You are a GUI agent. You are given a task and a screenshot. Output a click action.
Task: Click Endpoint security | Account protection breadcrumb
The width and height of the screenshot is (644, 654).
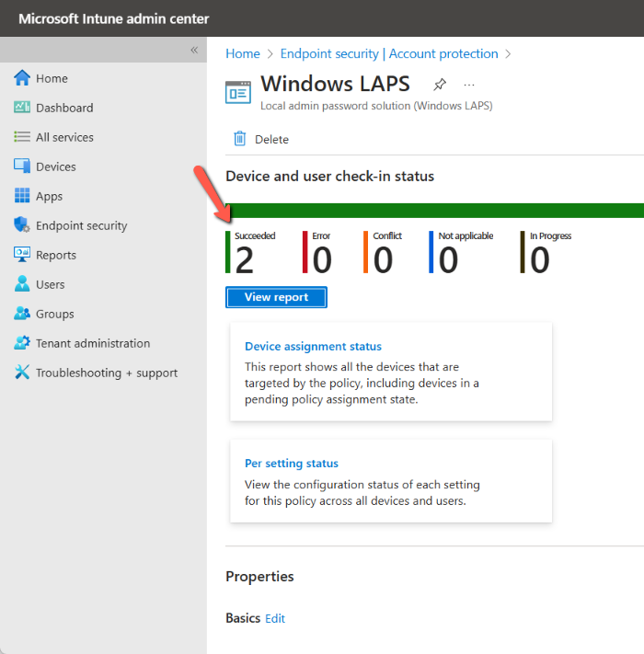point(389,53)
